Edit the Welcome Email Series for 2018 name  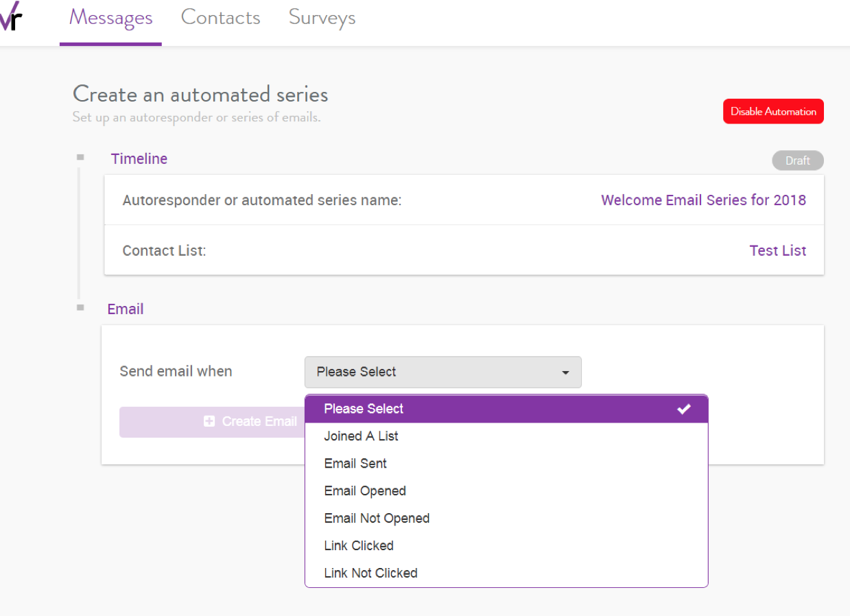(x=703, y=200)
